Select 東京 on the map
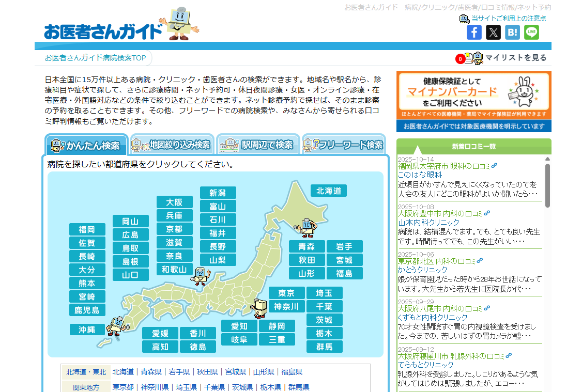Viewport: 582px width, 392px height. 286,293
